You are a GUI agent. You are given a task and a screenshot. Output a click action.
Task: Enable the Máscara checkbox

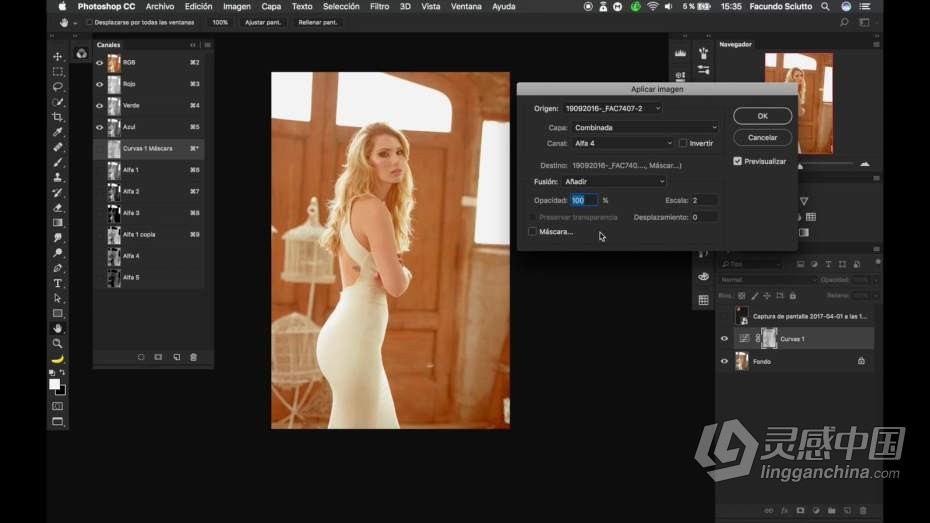coord(533,231)
